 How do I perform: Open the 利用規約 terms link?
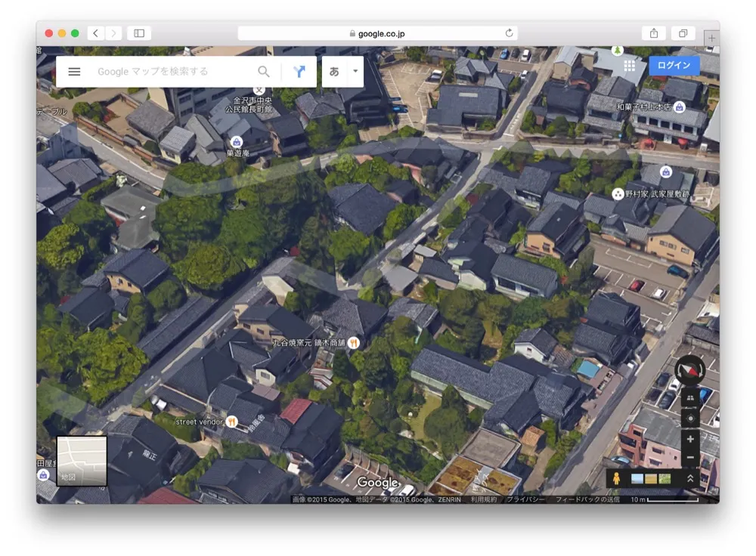[x=483, y=499]
